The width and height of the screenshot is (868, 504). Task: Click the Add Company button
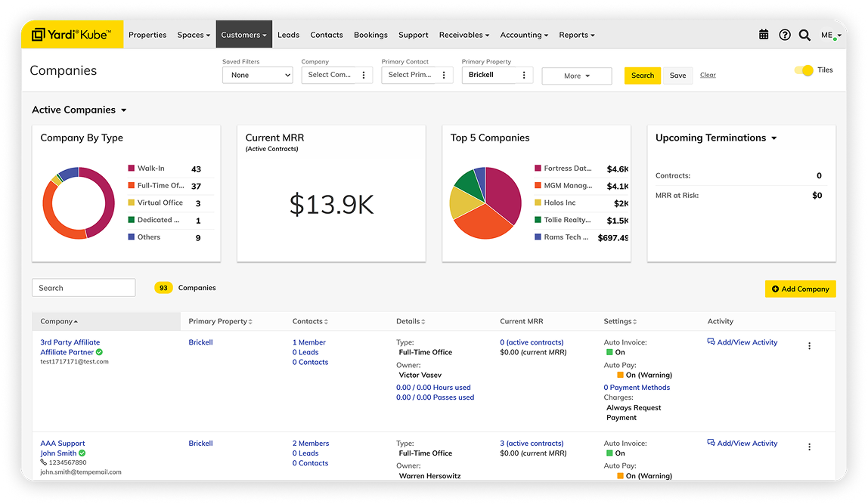[800, 289]
